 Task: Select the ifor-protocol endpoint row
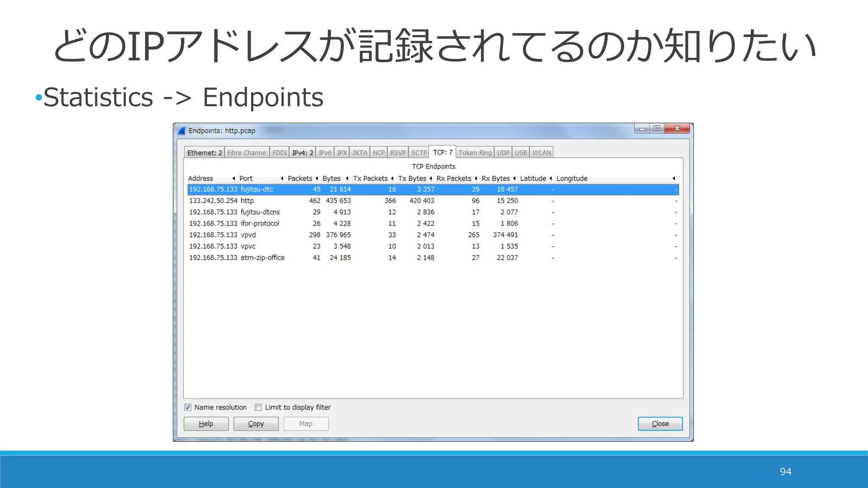(433, 224)
